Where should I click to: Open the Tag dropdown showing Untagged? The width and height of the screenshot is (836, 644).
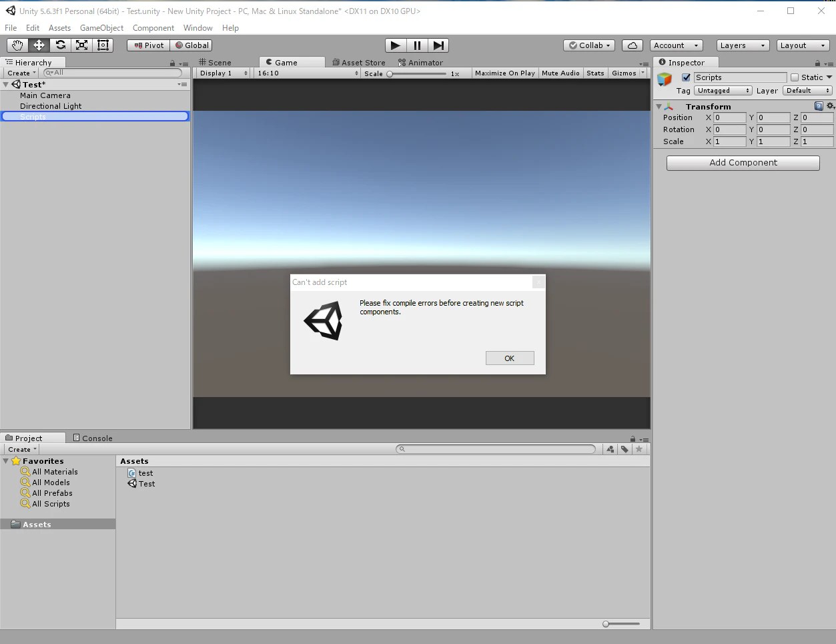(723, 91)
